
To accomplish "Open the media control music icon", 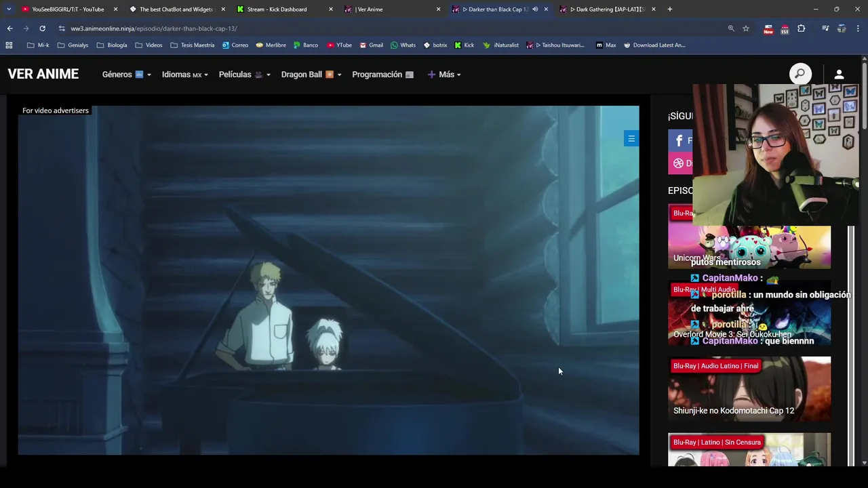I will tap(825, 28).
